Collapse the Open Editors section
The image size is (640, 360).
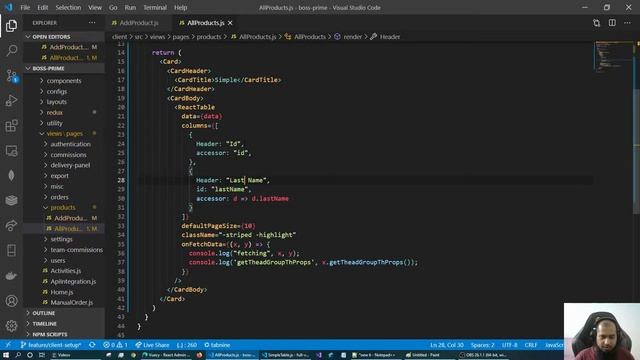coord(64,37)
